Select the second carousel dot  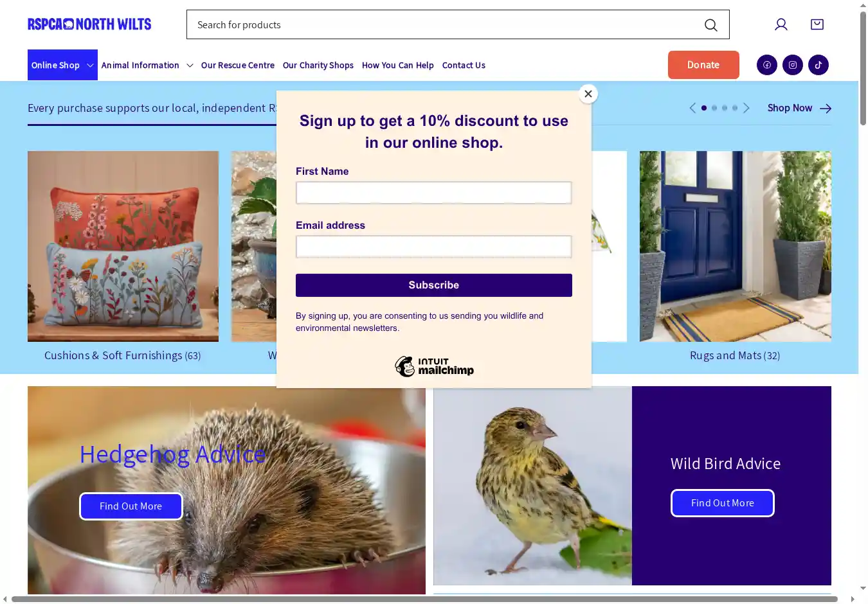(714, 108)
